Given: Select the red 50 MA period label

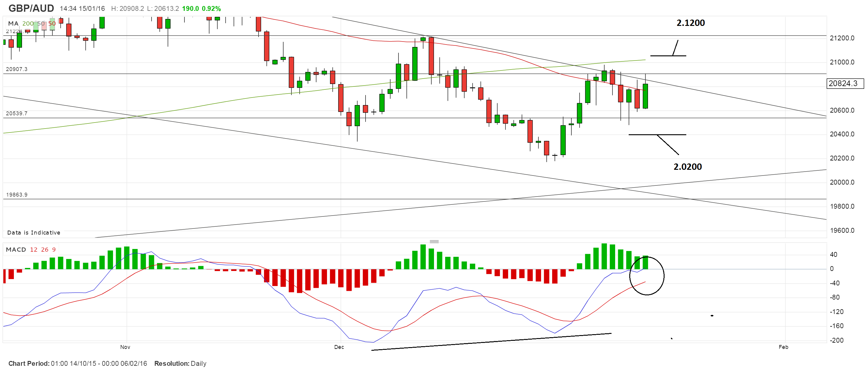Looking at the screenshot, I should click(52, 23).
